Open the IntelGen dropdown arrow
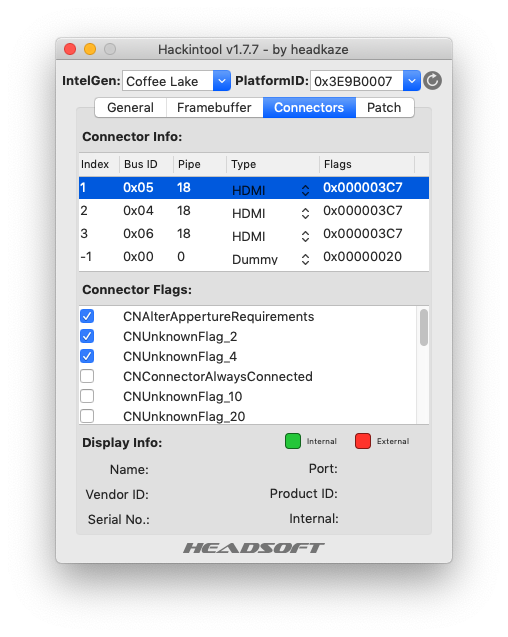This screenshot has height=637, width=508. tap(222, 81)
